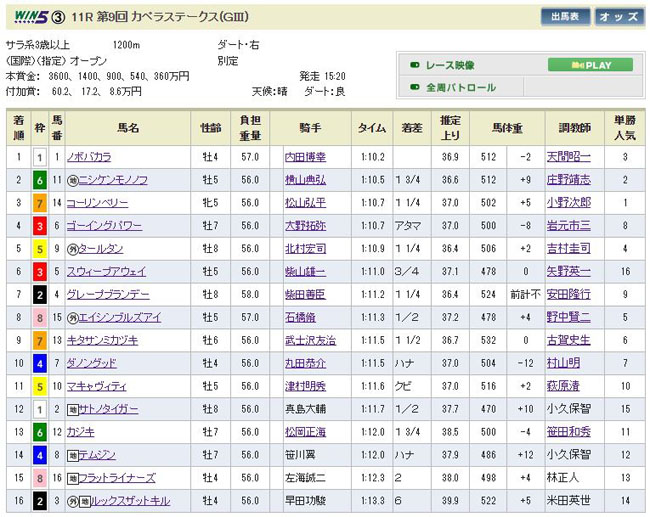Viewport: 650px width, 517px height.
Task: Click the WIN5 logo icon
Action: pos(25,16)
